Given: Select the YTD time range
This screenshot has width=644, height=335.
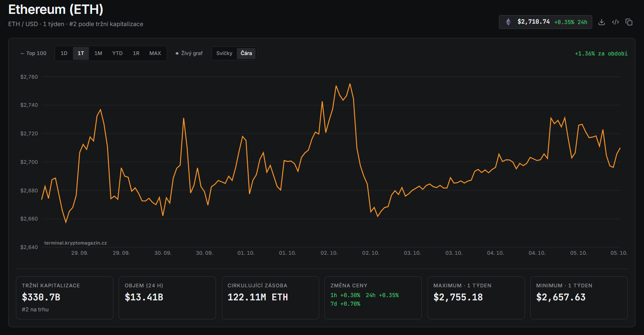Looking at the screenshot, I should [x=117, y=53].
